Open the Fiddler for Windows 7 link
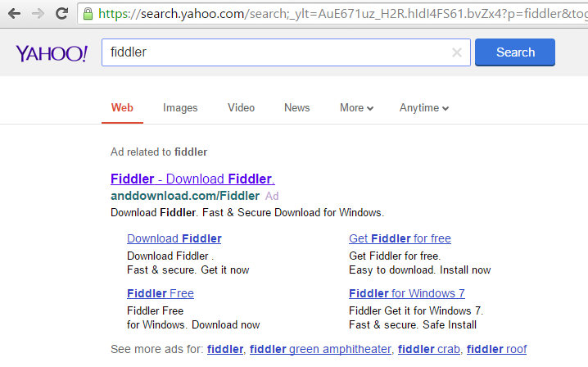 point(406,293)
